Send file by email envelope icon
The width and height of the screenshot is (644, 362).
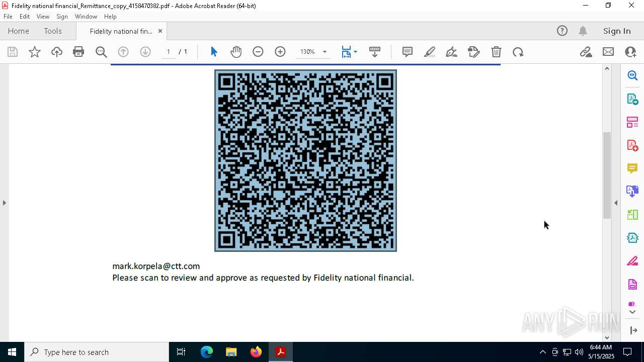[608, 52]
